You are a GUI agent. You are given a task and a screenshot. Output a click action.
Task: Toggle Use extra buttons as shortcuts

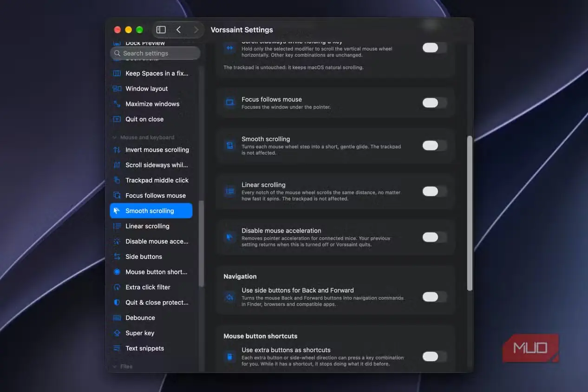434,357
